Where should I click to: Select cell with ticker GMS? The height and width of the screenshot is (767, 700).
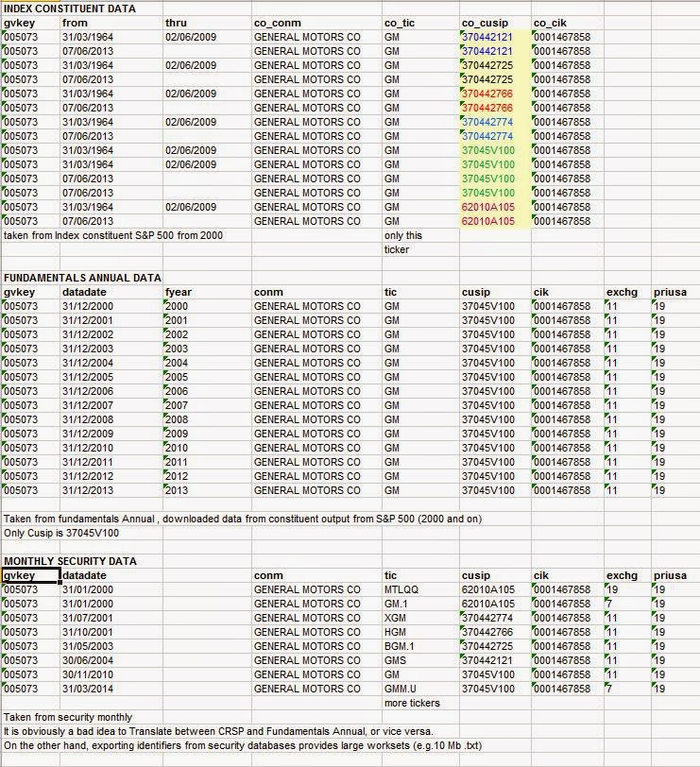[x=420, y=660]
